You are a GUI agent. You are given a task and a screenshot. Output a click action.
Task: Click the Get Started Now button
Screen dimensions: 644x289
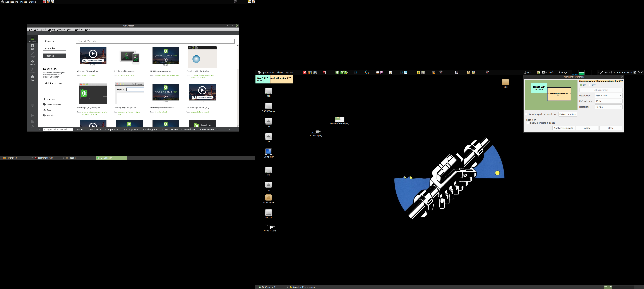pos(54,83)
